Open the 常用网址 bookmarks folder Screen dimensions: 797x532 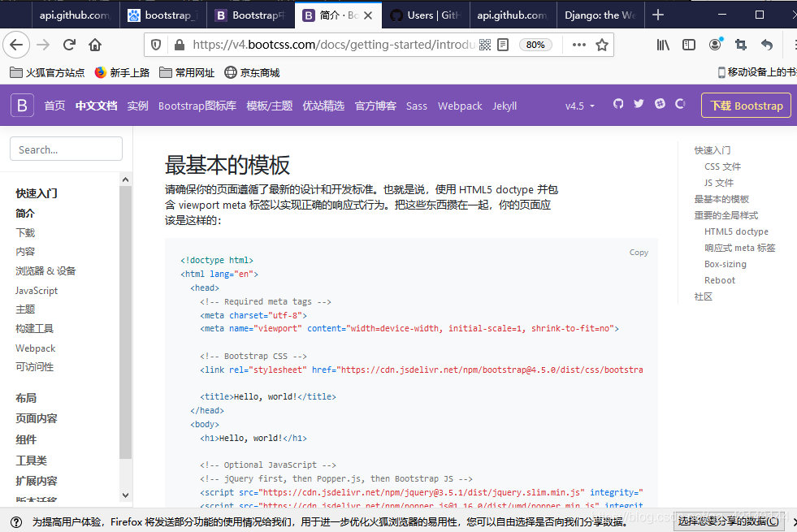(187, 72)
